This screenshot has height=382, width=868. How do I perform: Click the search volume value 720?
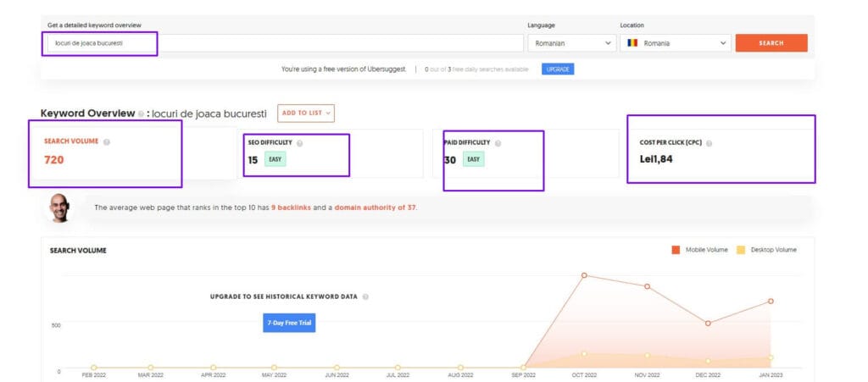click(x=54, y=160)
